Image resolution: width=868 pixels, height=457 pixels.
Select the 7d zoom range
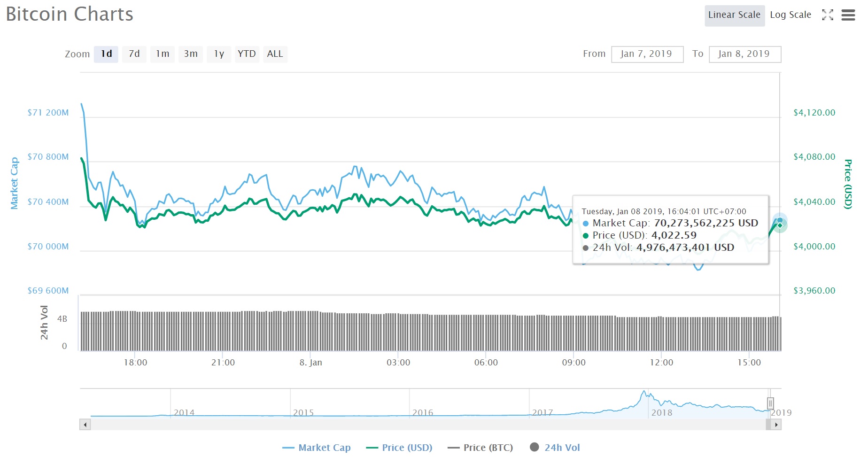click(134, 54)
